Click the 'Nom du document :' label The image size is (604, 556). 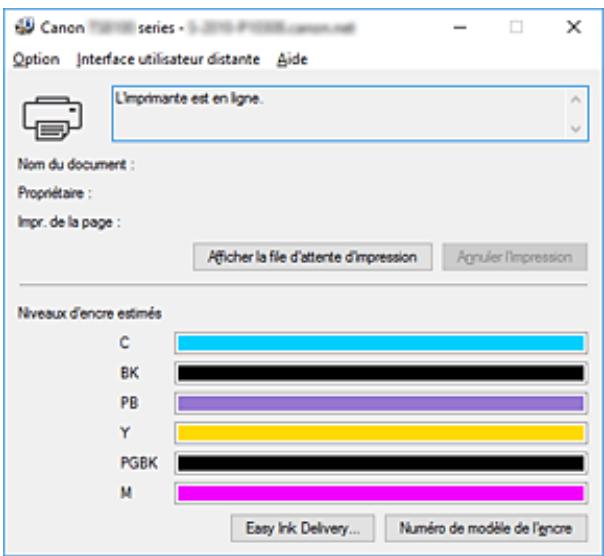coord(76,165)
